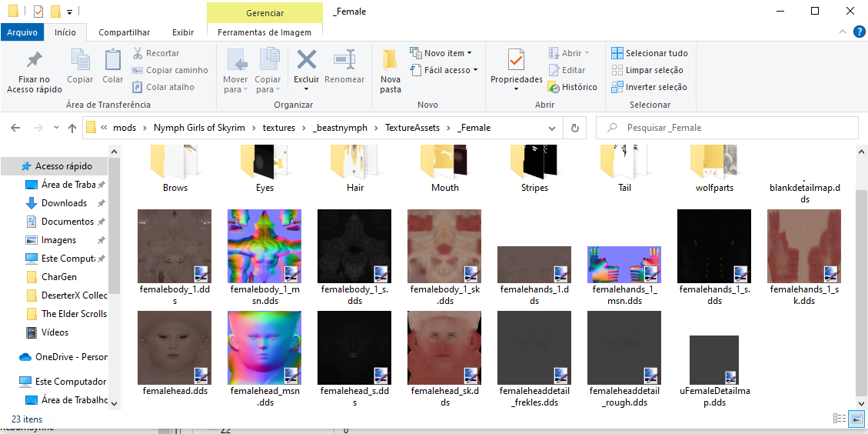
Task: Select the Eyes folder
Action: (x=264, y=169)
